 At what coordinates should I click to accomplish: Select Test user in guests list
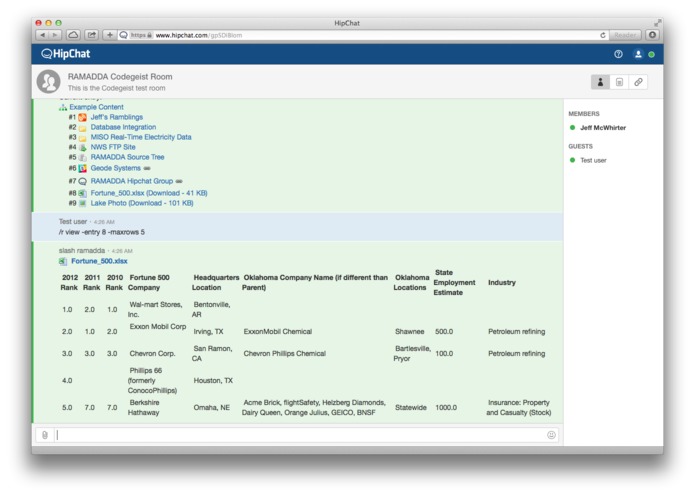[593, 160]
